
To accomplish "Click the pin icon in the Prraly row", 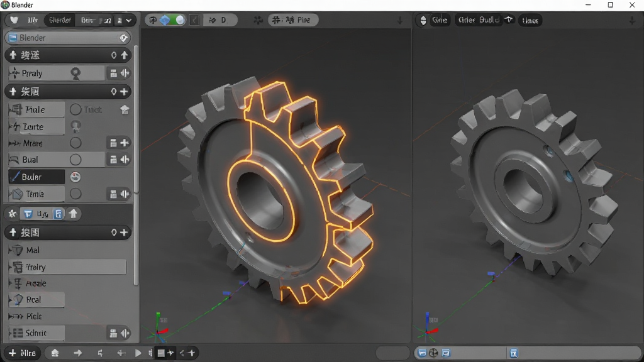I will pyautogui.click(x=75, y=73).
